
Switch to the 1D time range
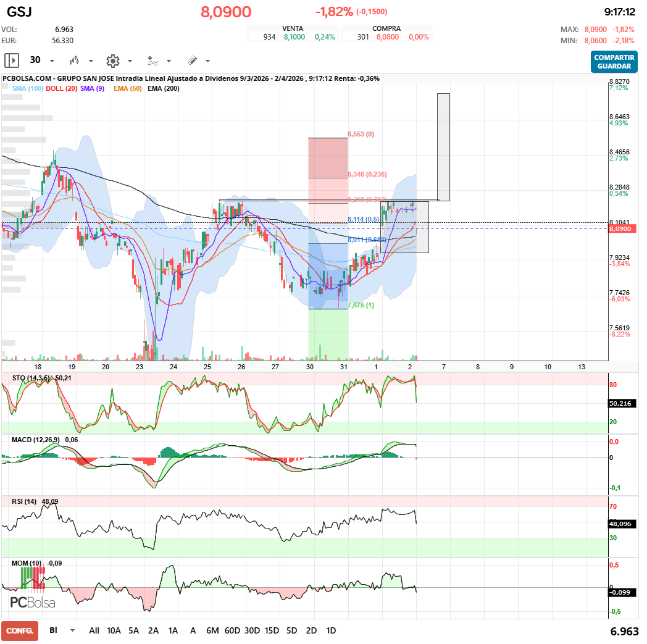(331, 631)
